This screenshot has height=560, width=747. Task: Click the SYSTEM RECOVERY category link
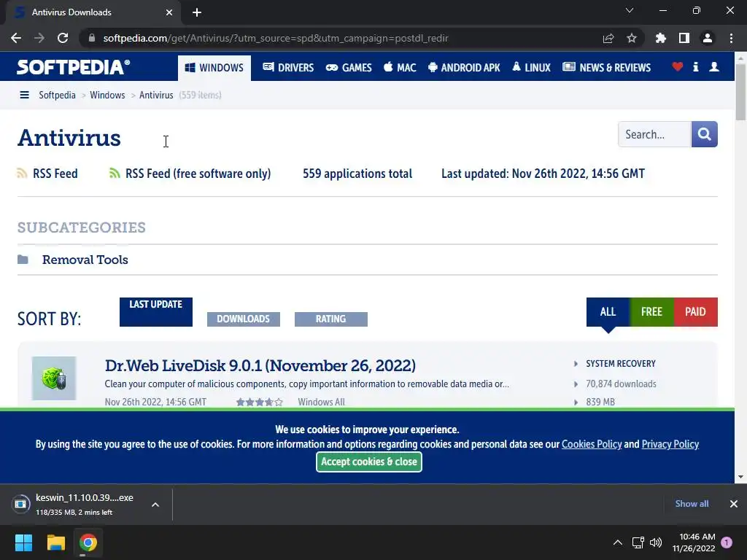(x=621, y=364)
